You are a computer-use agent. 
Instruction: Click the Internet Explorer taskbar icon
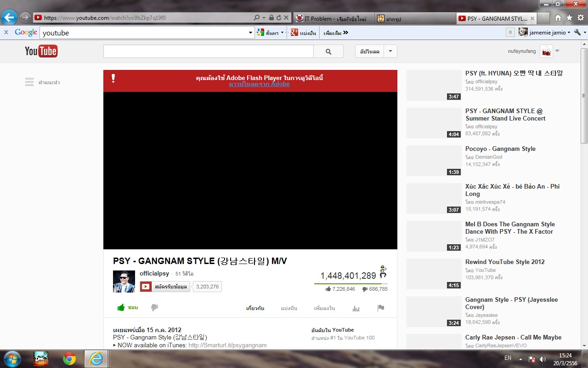[96, 359]
